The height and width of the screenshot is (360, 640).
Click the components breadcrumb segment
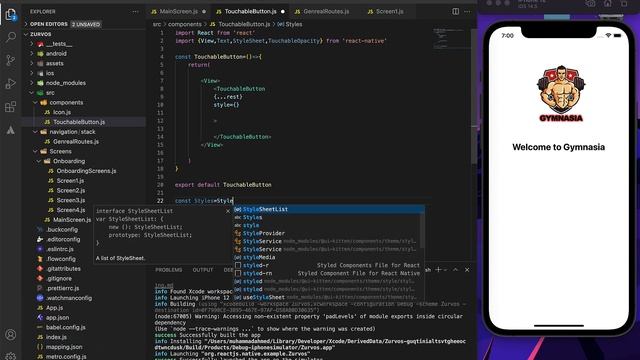tap(184, 24)
